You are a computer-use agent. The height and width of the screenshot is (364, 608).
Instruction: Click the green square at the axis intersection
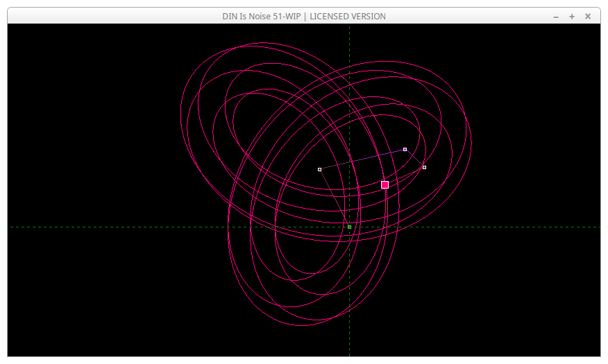point(349,227)
